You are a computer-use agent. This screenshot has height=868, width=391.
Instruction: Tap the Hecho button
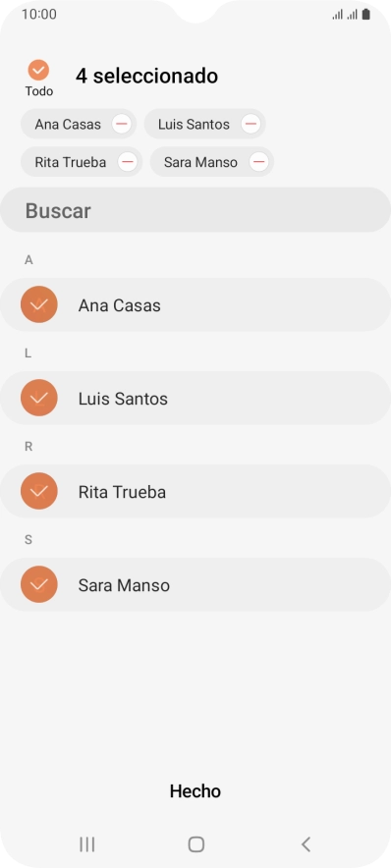(x=195, y=791)
